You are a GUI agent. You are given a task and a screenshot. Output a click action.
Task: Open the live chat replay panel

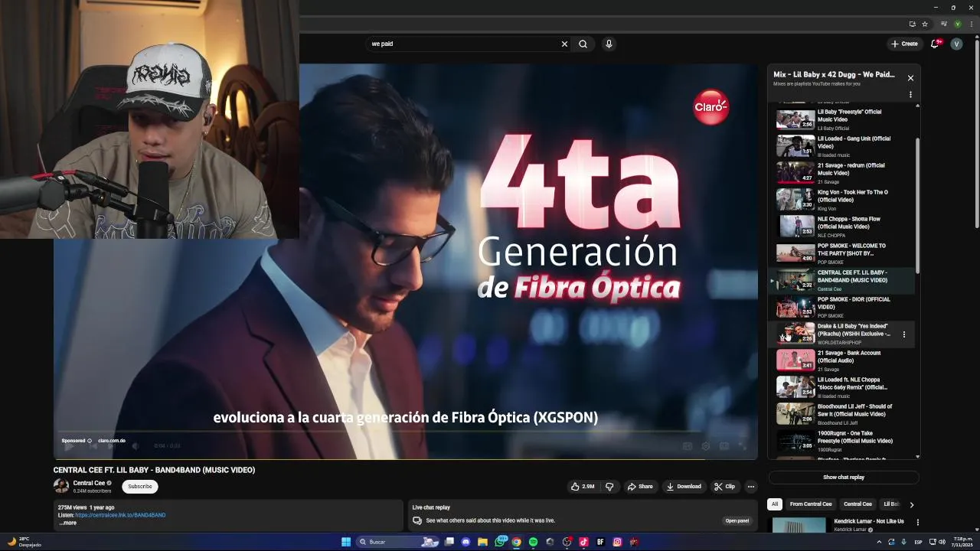pos(737,521)
